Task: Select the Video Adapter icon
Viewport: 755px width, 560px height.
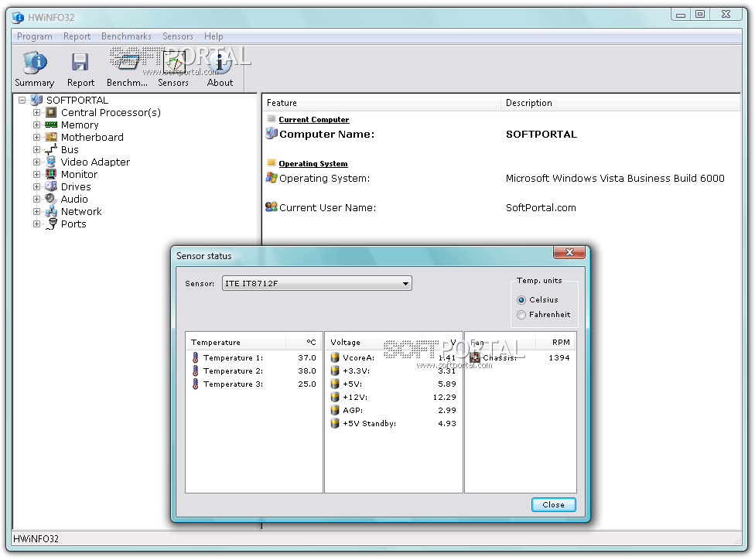Action: point(51,162)
